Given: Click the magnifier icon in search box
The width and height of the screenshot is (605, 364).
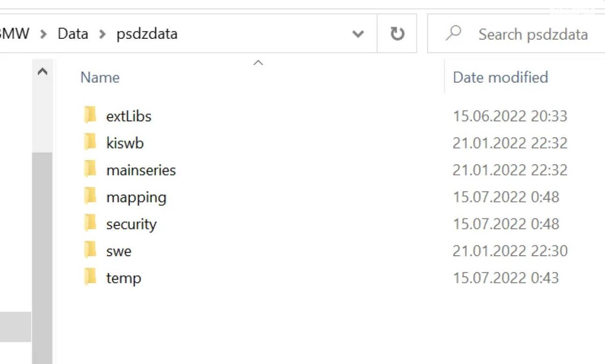Looking at the screenshot, I should [x=454, y=33].
